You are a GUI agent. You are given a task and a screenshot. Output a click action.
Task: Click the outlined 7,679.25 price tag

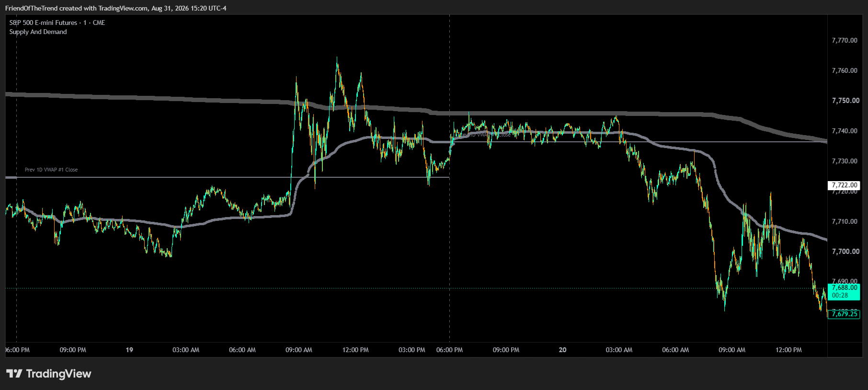pyautogui.click(x=844, y=314)
